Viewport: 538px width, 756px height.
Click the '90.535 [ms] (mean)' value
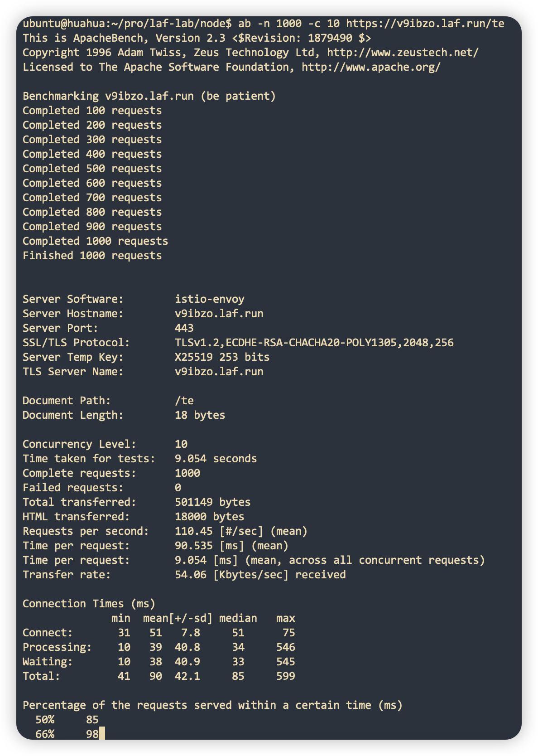click(x=231, y=546)
